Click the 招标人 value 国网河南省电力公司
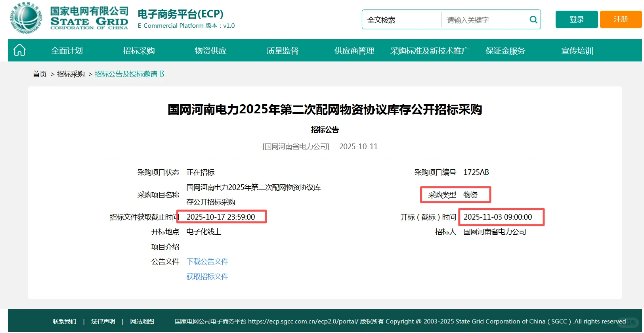 click(495, 232)
